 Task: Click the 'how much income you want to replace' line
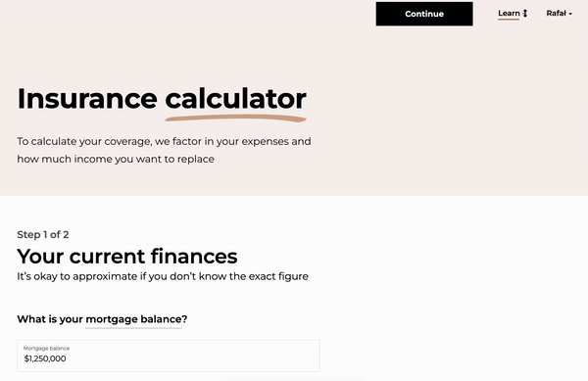(116, 160)
